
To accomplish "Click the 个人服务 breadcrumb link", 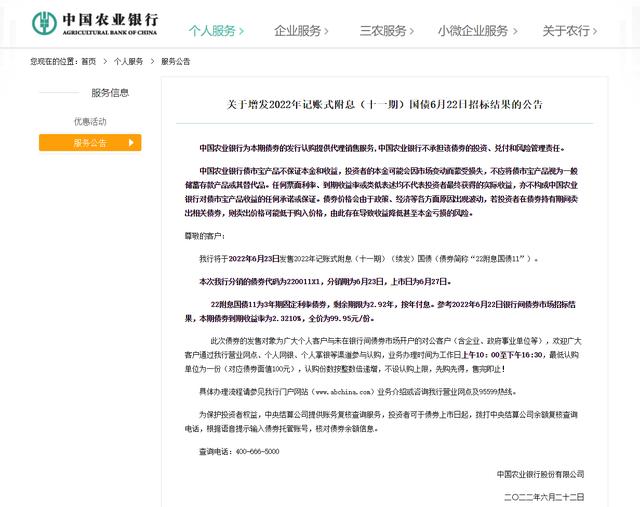I will [129, 62].
